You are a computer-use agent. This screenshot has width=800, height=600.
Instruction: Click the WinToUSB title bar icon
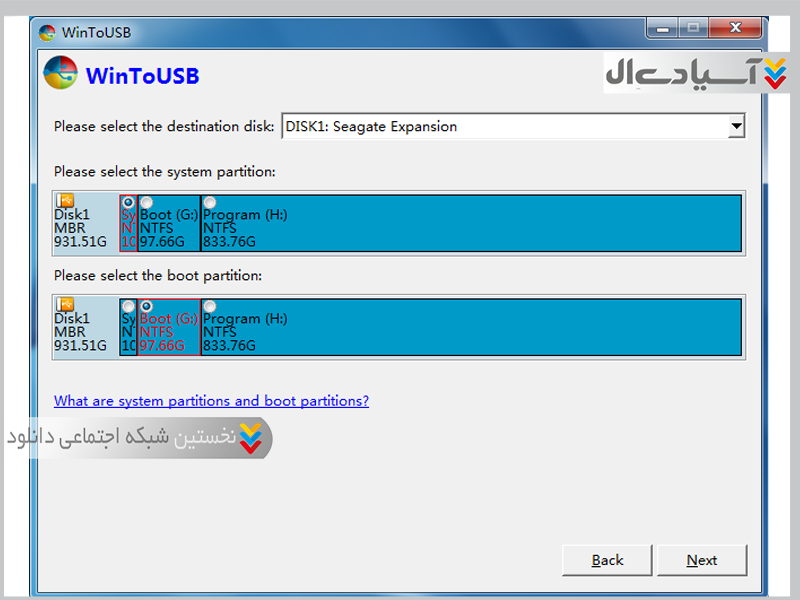click(47, 31)
